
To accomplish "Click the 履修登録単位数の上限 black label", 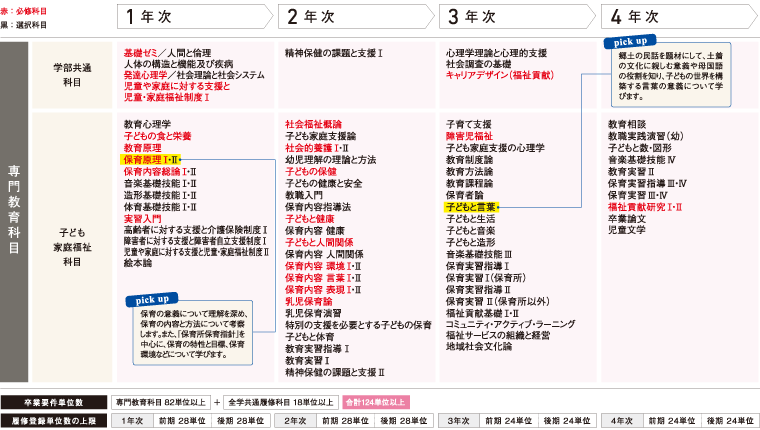I will (x=54, y=421).
